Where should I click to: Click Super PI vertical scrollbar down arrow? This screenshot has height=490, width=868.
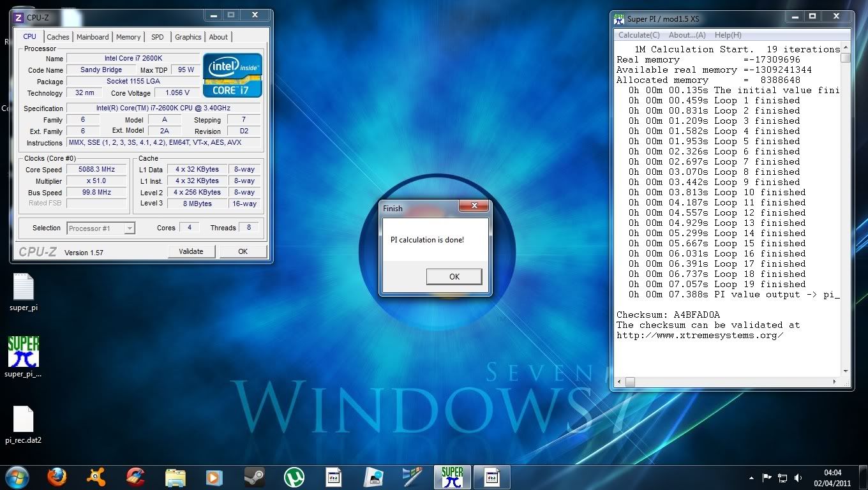pyautogui.click(x=846, y=371)
